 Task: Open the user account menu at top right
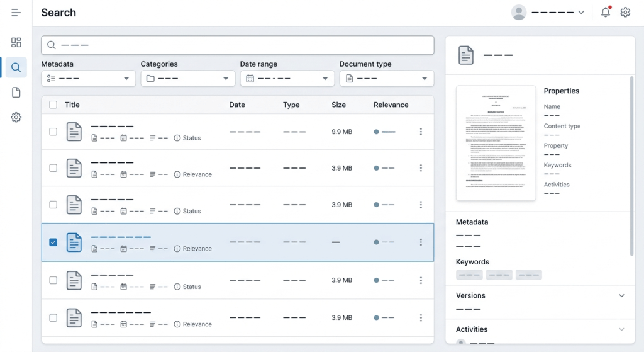click(548, 13)
